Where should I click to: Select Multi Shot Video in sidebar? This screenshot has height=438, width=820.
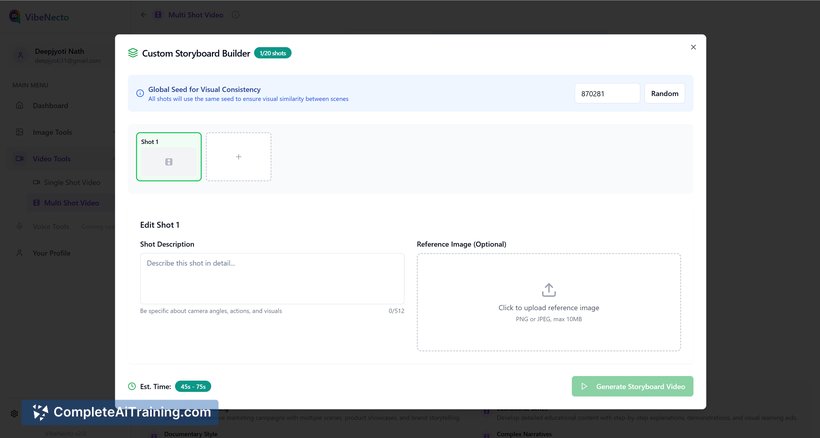[72, 203]
